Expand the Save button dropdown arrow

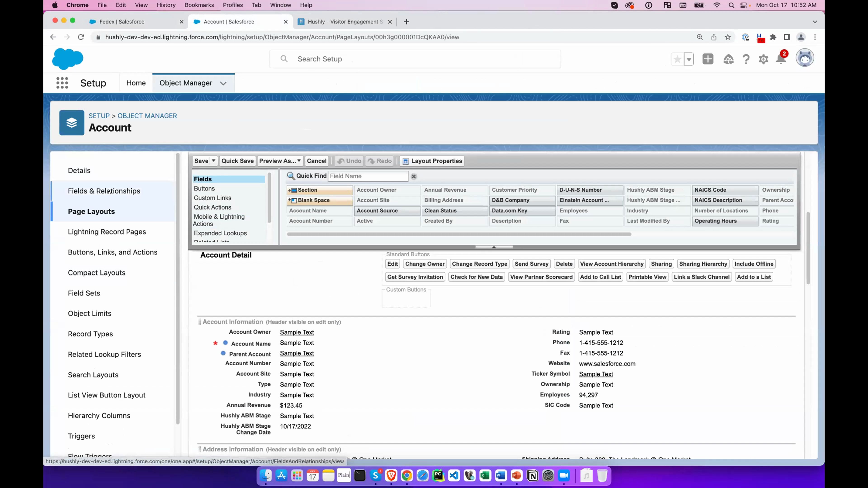(x=213, y=161)
